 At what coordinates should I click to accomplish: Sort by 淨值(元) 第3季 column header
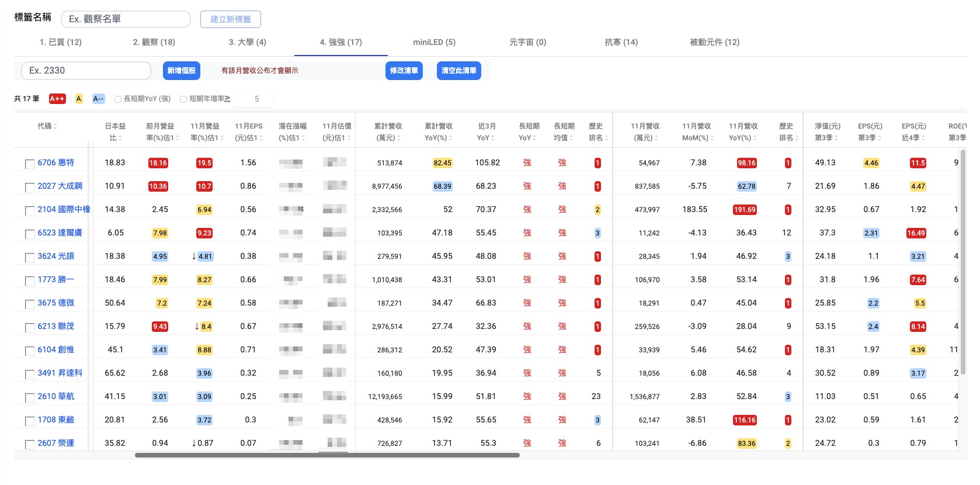click(x=828, y=132)
